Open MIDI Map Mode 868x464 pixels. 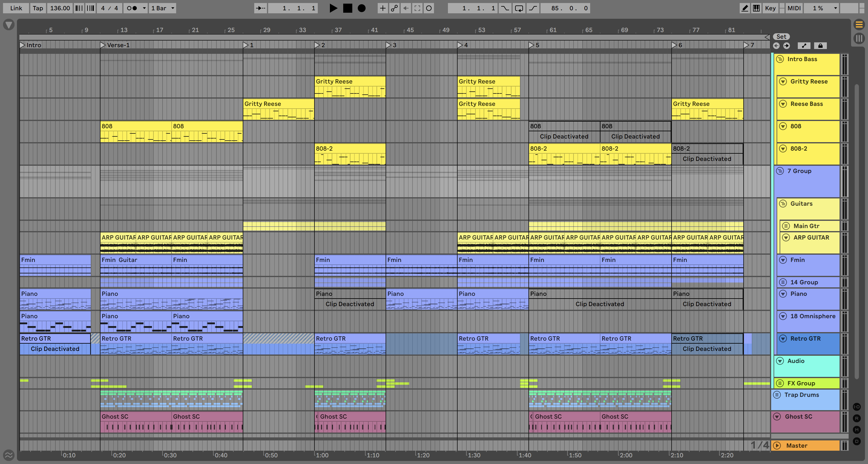point(794,8)
